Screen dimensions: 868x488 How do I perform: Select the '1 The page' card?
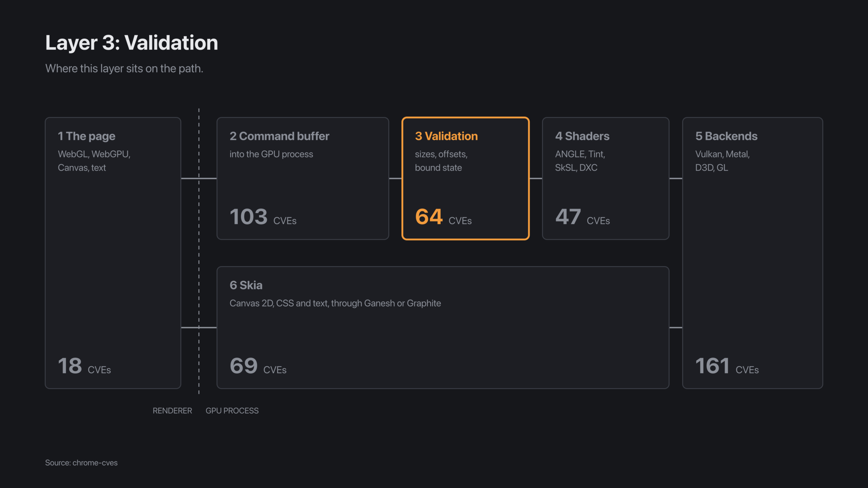point(113,253)
